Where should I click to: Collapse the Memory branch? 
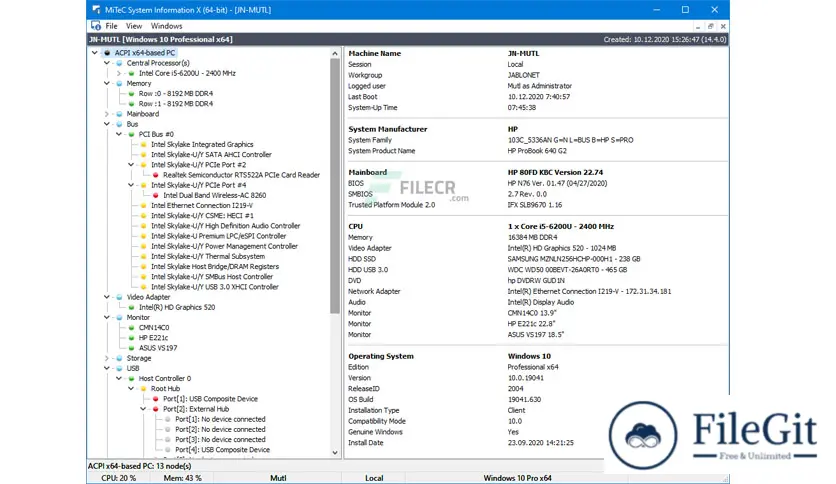[107, 83]
